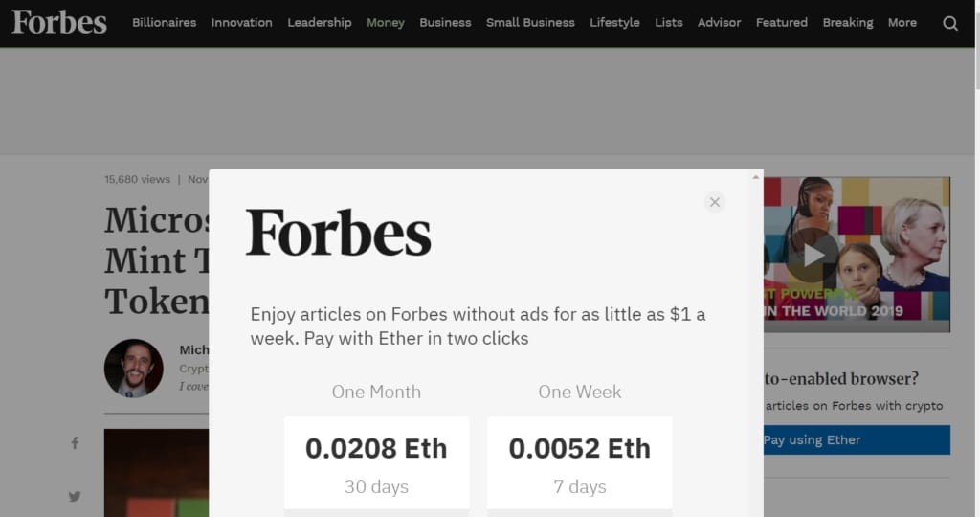Screen dimensions: 980x517
Task: Click the Breaking nav link
Action: (848, 23)
